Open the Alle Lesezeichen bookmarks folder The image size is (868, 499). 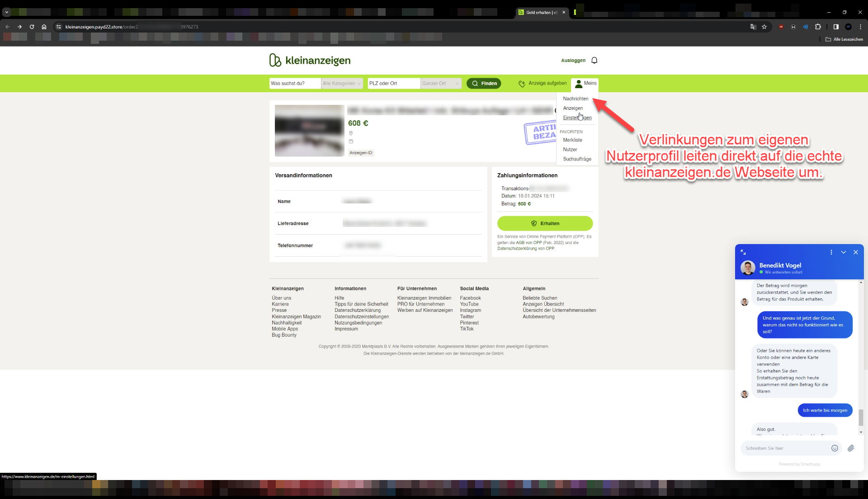844,39
